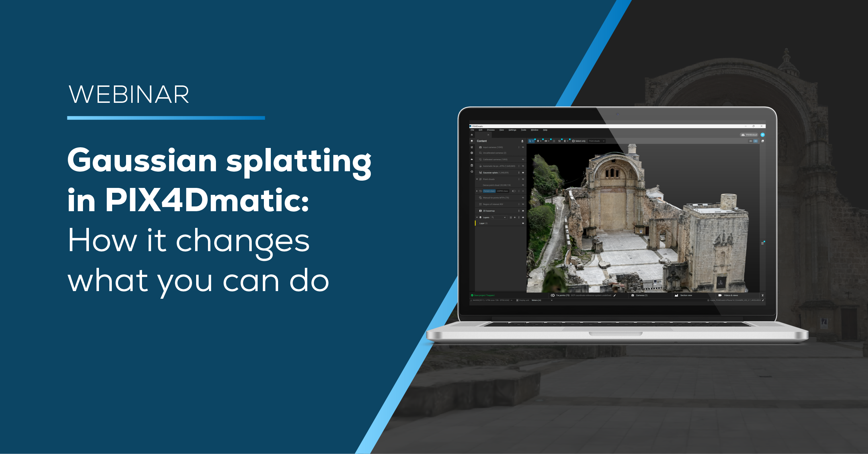This screenshot has height=454, width=868.
Task: Open the Cameras (1) panel
Action: tap(639, 295)
